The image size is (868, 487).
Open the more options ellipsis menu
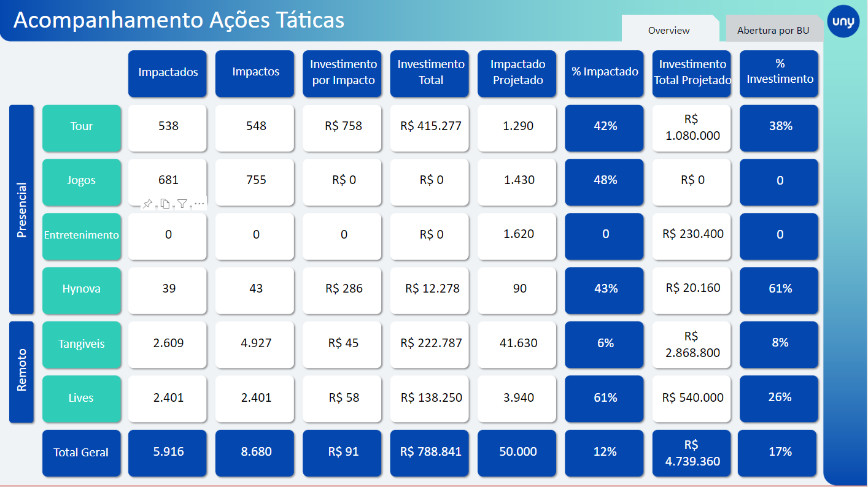click(x=199, y=204)
